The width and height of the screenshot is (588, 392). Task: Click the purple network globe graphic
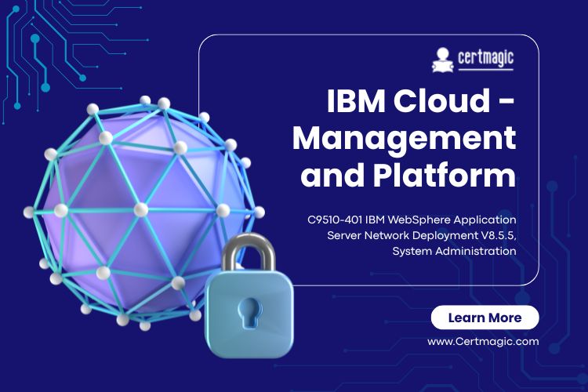[143, 212]
